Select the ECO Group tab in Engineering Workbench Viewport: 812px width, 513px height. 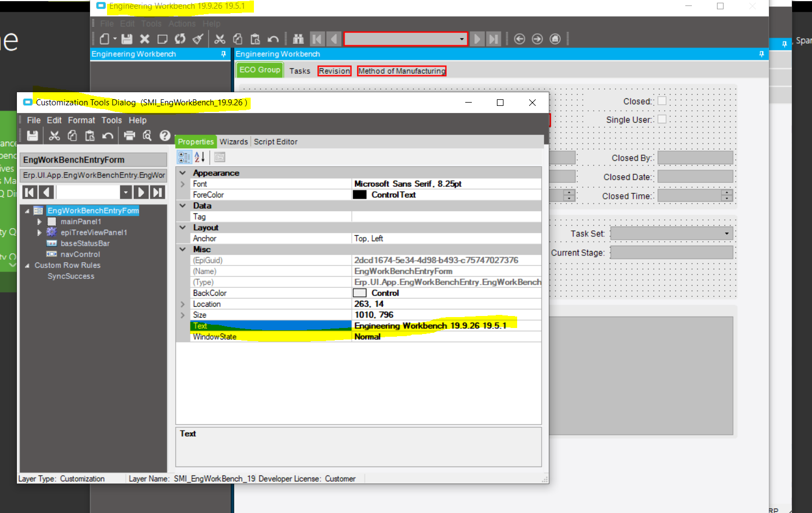tap(260, 70)
